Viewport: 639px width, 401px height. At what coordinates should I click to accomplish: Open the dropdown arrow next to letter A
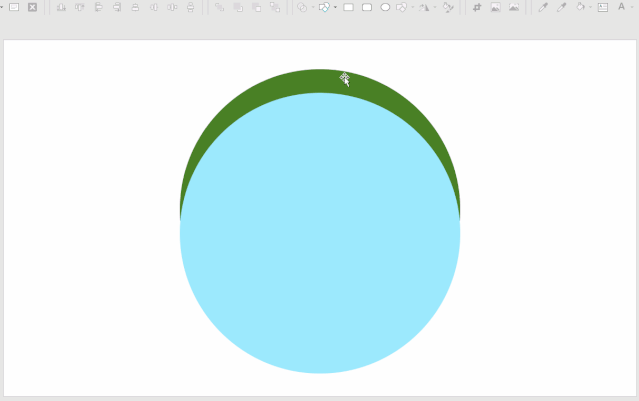(x=632, y=7)
